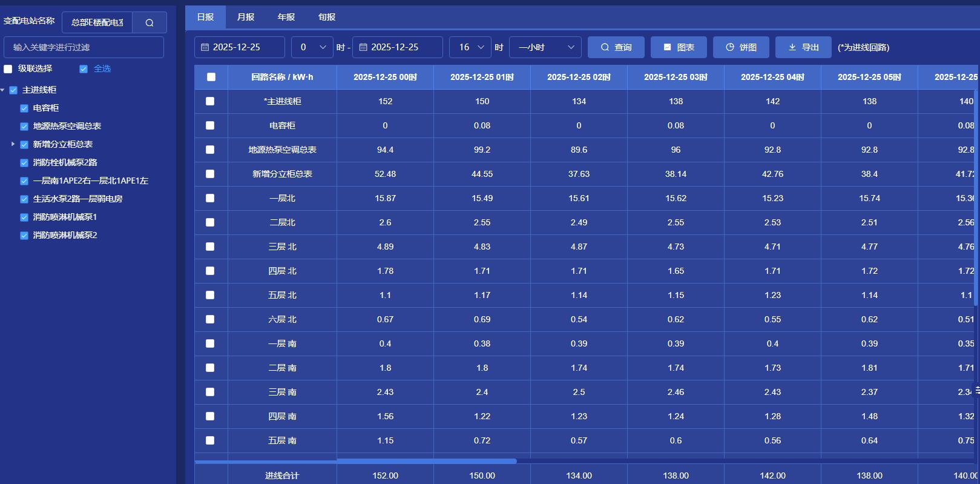Switch to the 月报 tab
This screenshot has width=980, height=484.
coord(246,17)
